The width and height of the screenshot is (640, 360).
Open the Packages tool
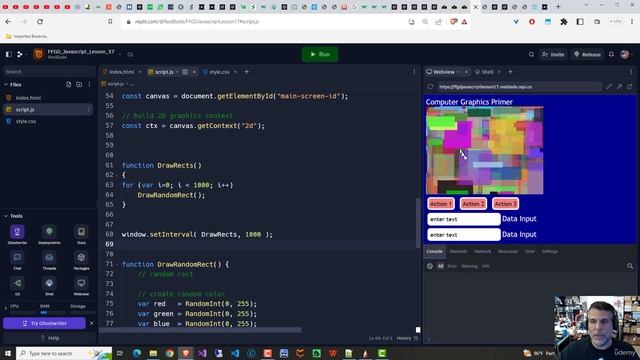click(x=81, y=260)
